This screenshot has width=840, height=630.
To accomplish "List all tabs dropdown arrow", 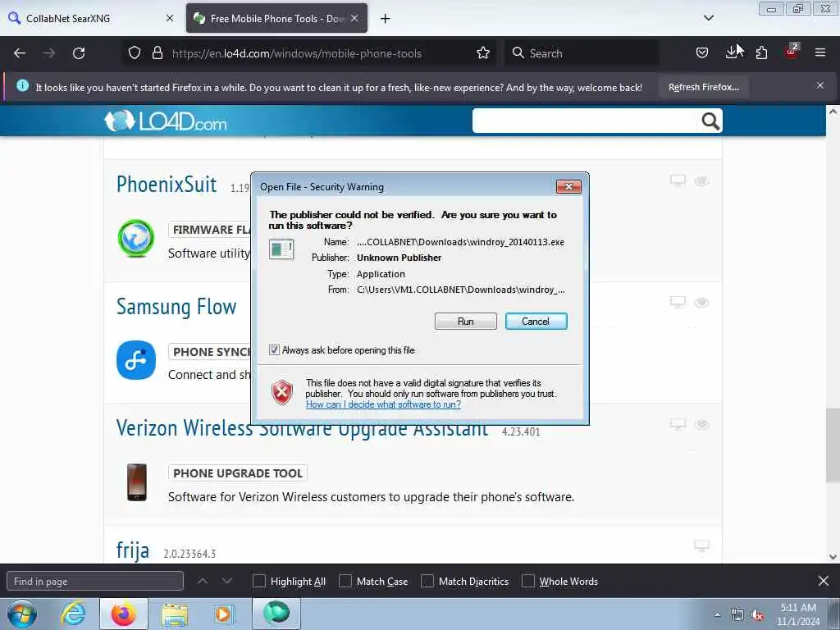I will (x=708, y=18).
